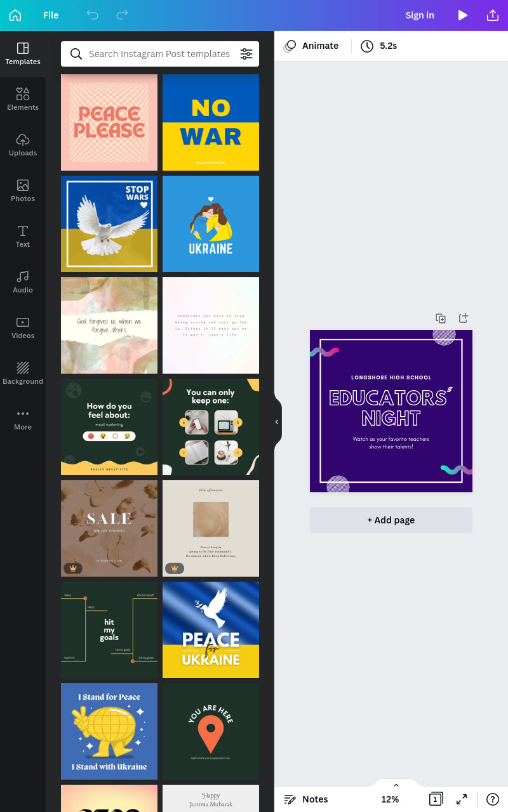
Task: Duplicate the page icon
Action: click(x=441, y=318)
